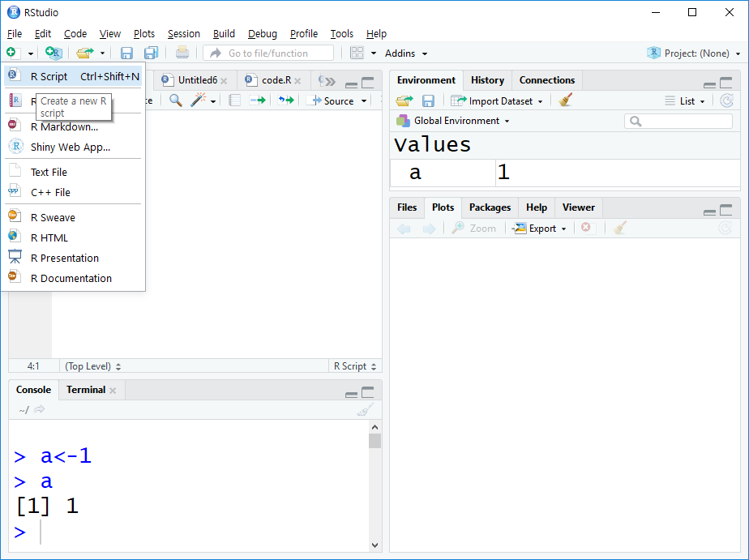Expand the Source options dropdown arrow

pyautogui.click(x=364, y=101)
